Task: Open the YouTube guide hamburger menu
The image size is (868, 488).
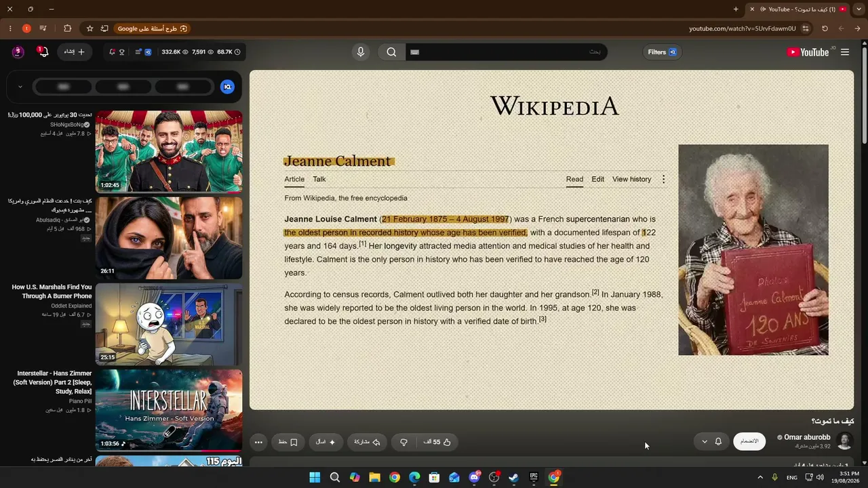Action: (845, 52)
